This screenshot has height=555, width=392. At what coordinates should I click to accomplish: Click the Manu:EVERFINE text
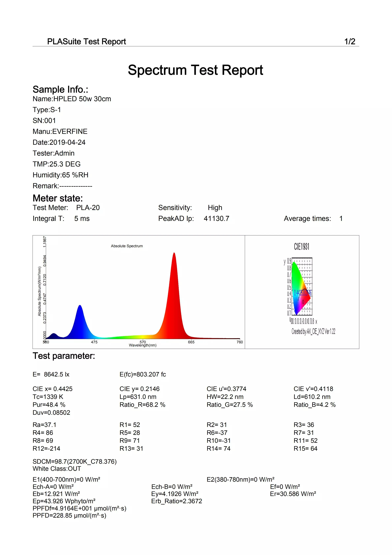pos(60,132)
